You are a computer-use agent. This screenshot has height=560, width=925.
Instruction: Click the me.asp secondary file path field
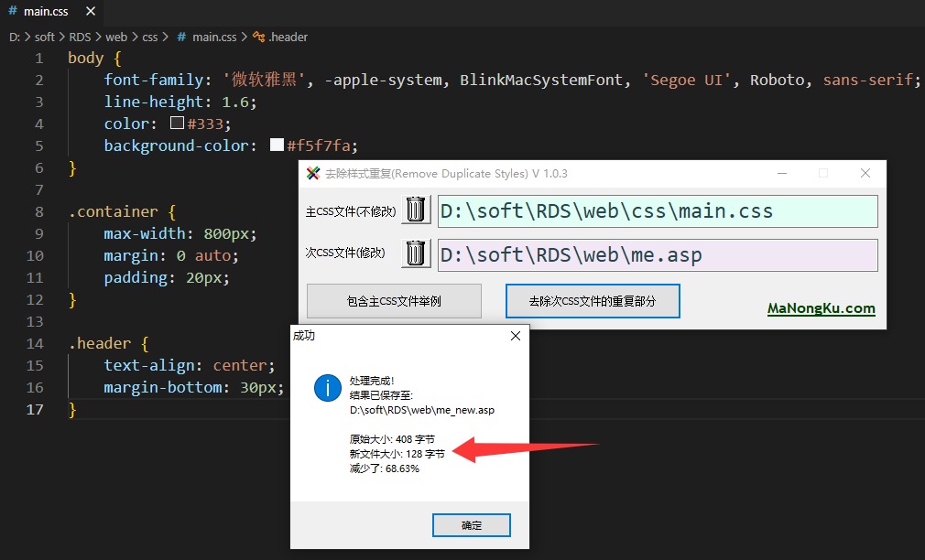[657, 255]
